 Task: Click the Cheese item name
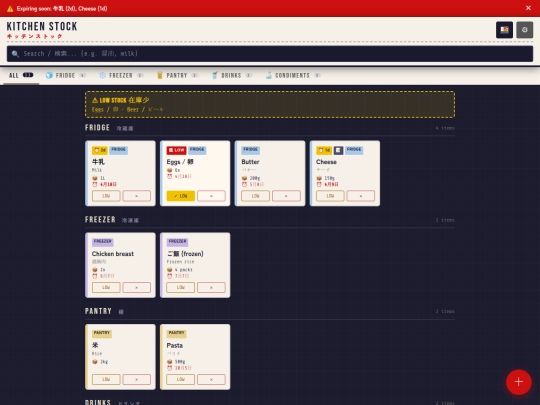pos(326,162)
